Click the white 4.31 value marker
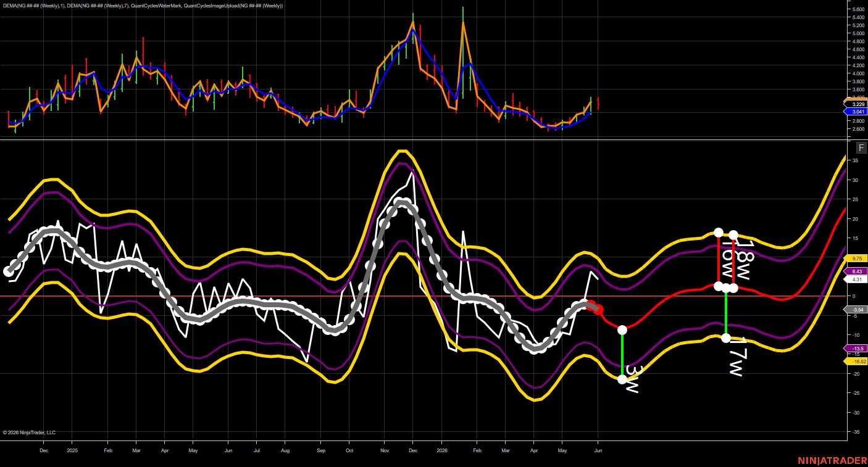The height and width of the screenshot is (467, 868). (x=857, y=279)
